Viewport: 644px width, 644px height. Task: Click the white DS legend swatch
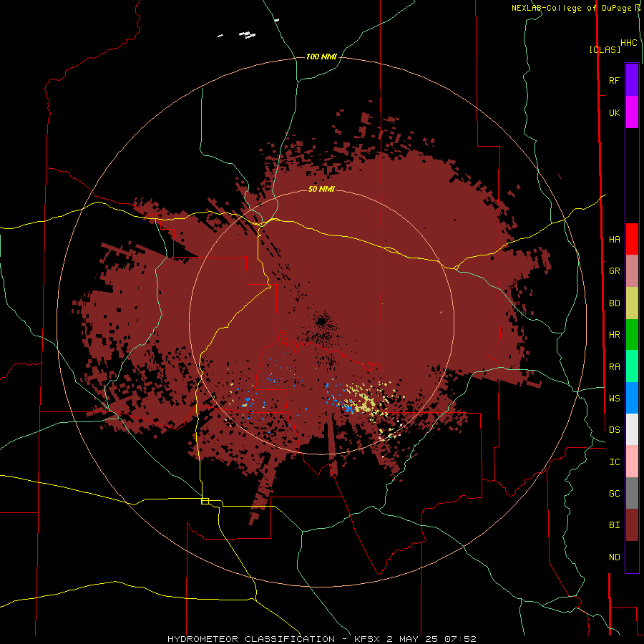(x=632, y=429)
